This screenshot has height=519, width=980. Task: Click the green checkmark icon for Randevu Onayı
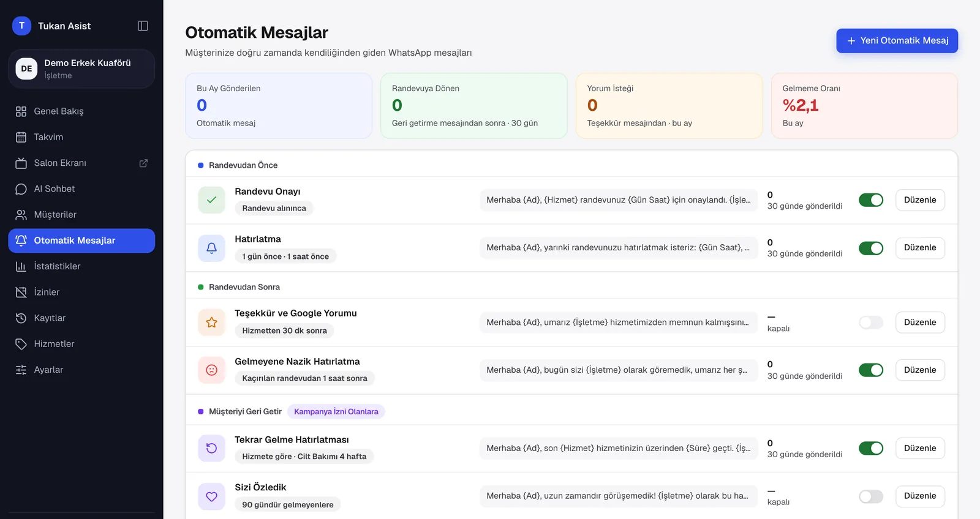point(211,200)
